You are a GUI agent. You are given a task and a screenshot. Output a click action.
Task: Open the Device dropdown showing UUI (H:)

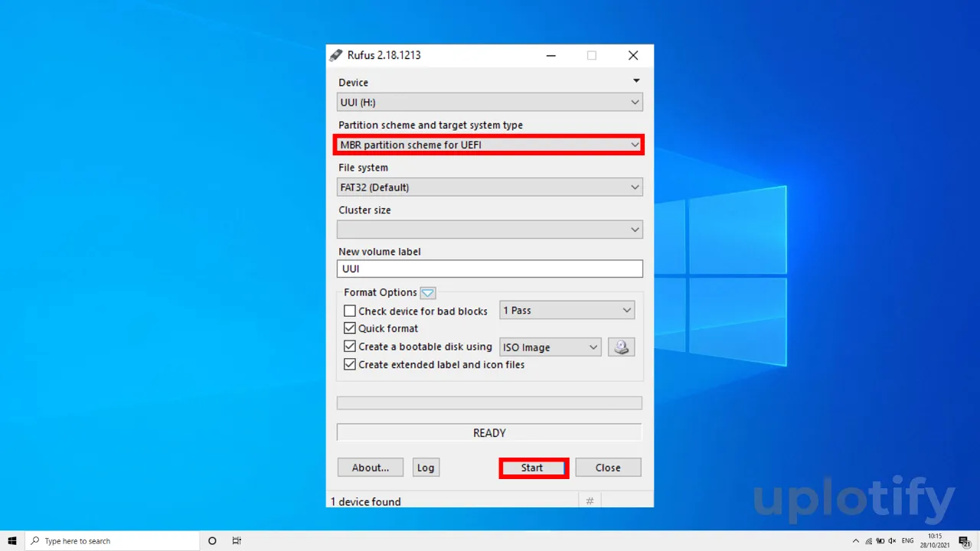(x=490, y=103)
